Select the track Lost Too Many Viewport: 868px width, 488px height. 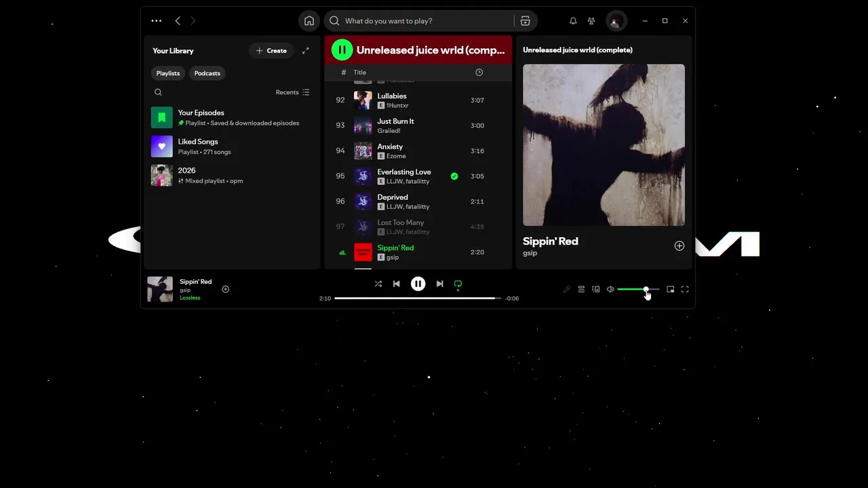point(418,227)
